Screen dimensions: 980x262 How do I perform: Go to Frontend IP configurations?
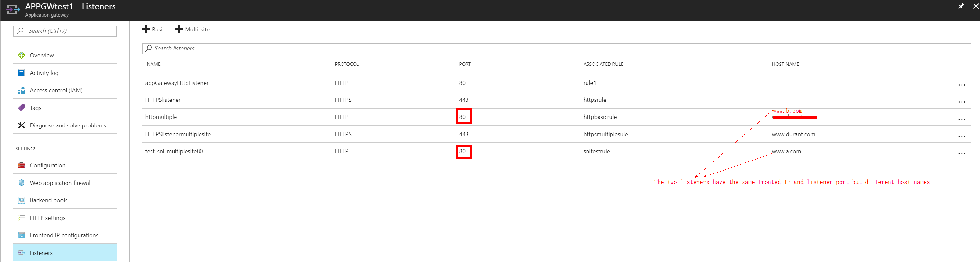click(x=64, y=235)
